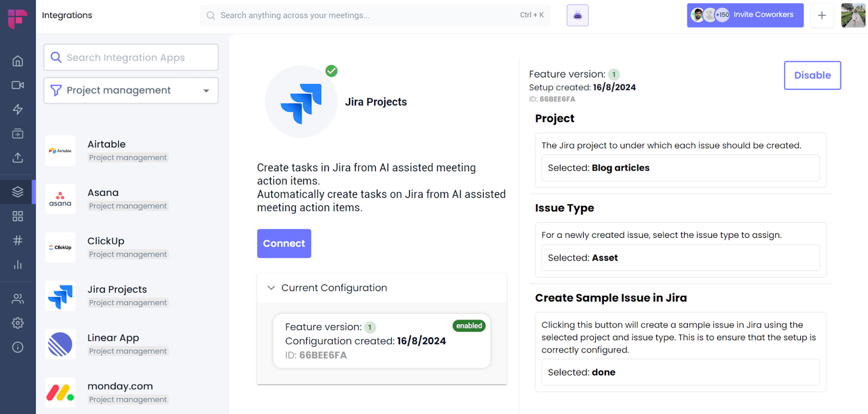Screen dimensions: 868x414
Task: Focus the Search Integration Apps field
Action: tap(131, 57)
